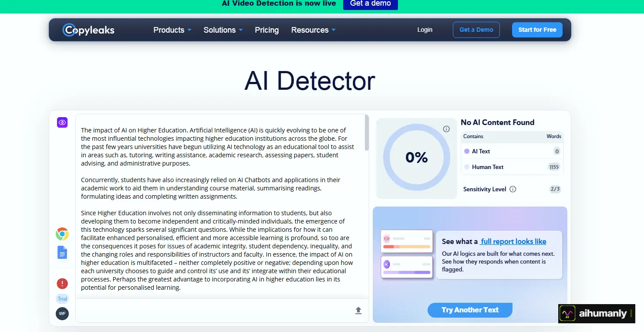Screen dimensions: 644x332
Task: Select the Trial badge in sidebar
Action: tap(62, 299)
